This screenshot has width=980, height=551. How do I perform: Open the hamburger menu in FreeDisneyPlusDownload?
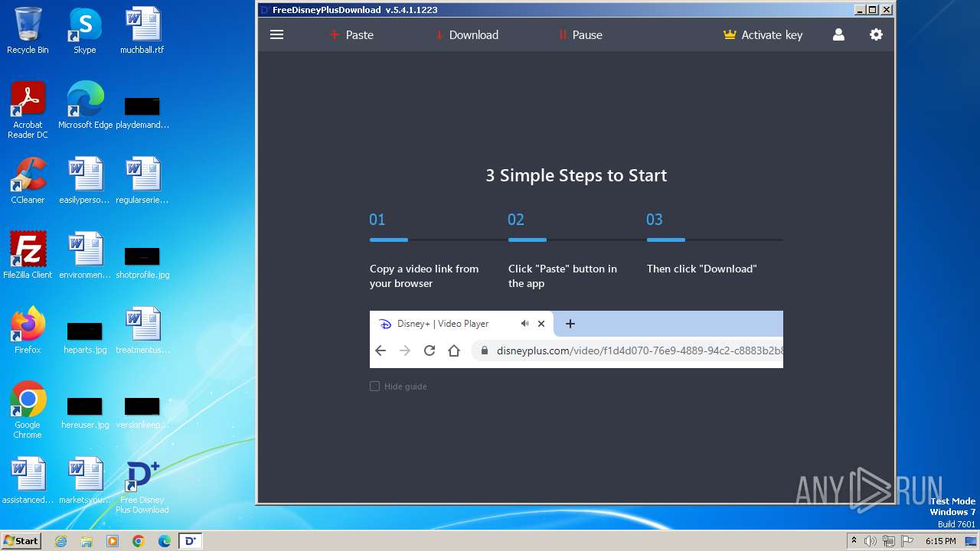click(x=277, y=34)
